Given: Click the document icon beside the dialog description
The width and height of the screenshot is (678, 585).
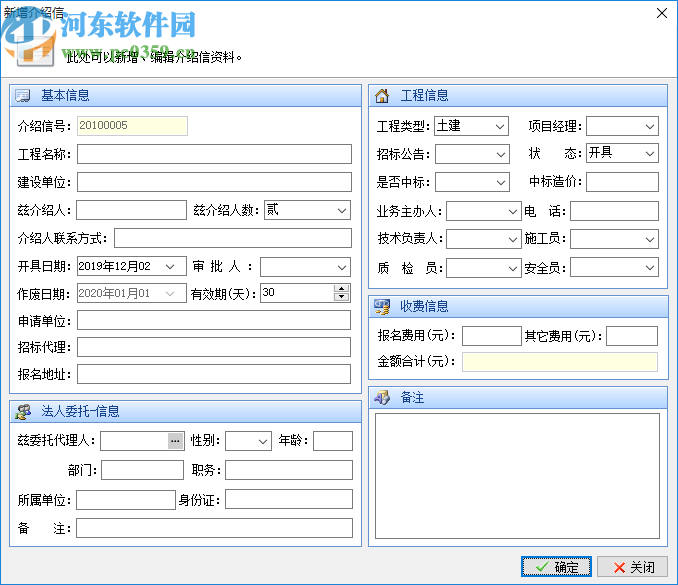Looking at the screenshot, I should (x=35, y=52).
